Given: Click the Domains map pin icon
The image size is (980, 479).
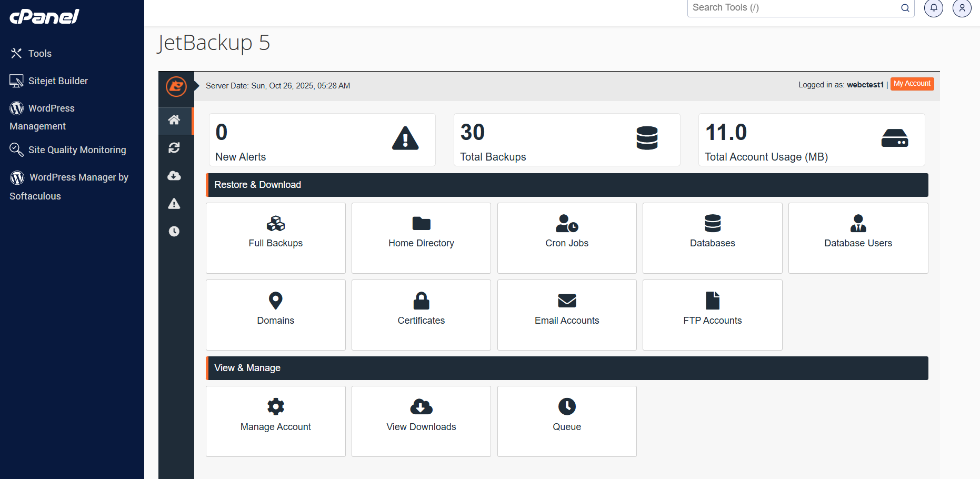Looking at the screenshot, I should [x=276, y=301].
